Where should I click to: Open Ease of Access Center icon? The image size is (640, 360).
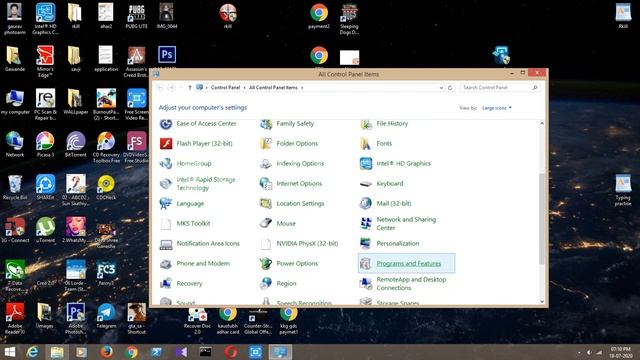click(x=166, y=124)
